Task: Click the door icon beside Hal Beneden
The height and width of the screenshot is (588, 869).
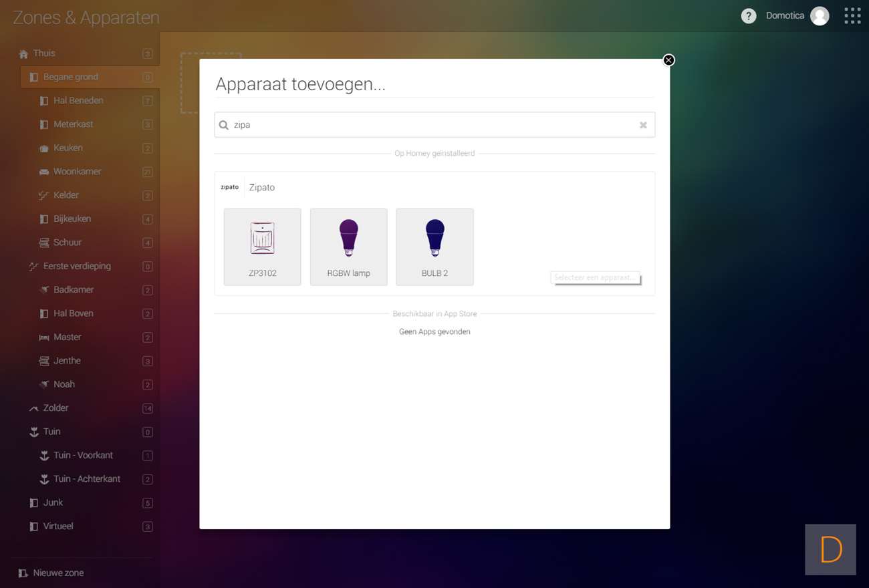Action: [x=44, y=101]
